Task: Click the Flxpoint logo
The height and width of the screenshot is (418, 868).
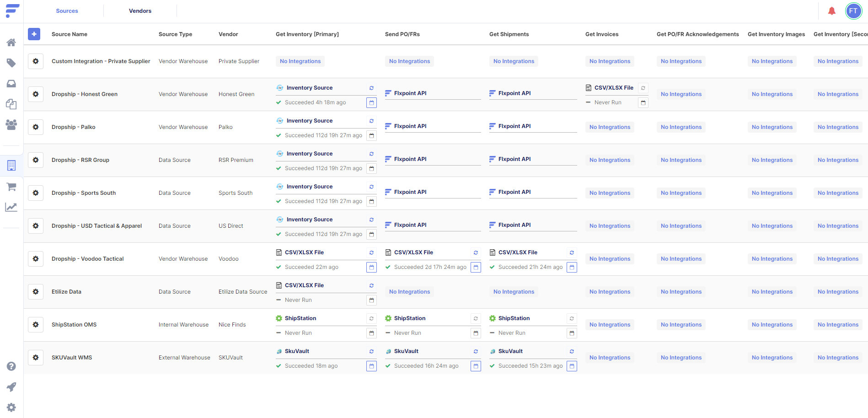Action: pos(11,11)
